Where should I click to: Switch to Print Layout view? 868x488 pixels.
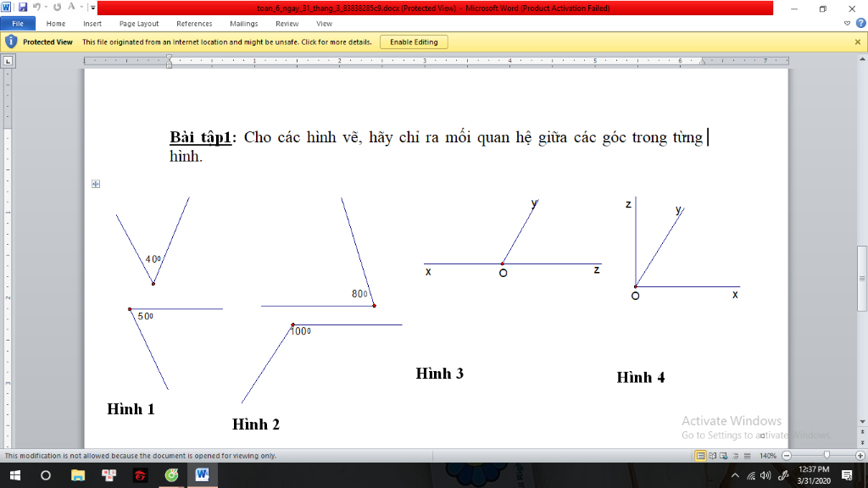point(700,456)
